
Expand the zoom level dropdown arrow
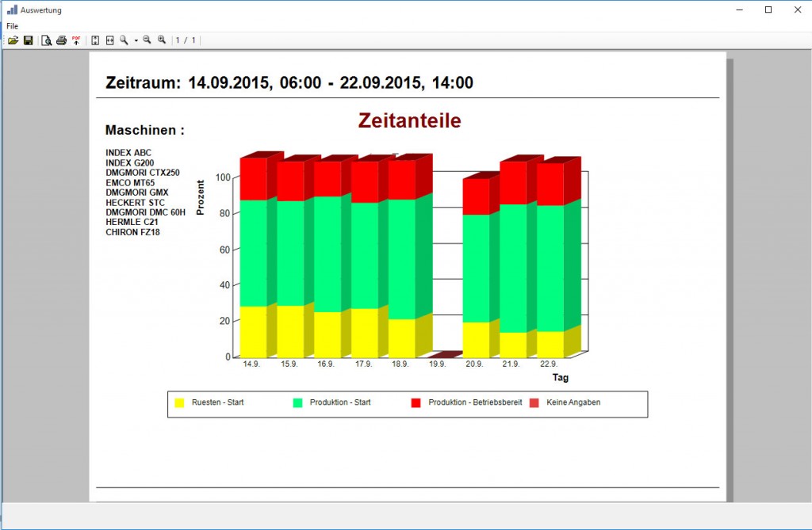click(x=136, y=40)
